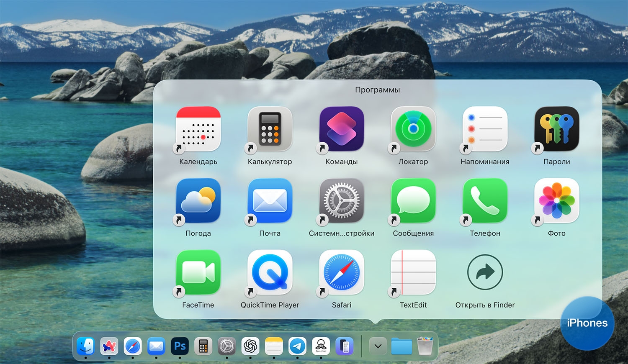The image size is (628, 364).
Task: Launch TextEdit from the stack
Action: pyautogui.click(x=413, y=272)
